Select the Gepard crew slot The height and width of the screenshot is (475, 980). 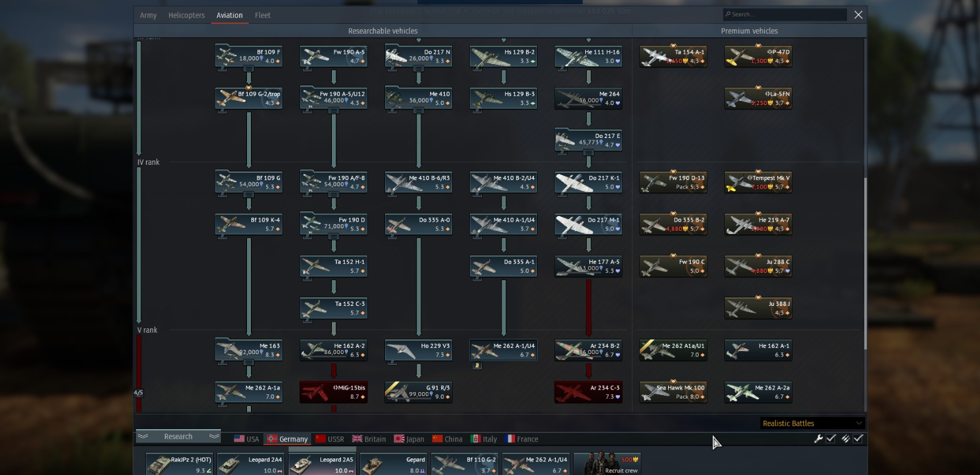point(393,464)
